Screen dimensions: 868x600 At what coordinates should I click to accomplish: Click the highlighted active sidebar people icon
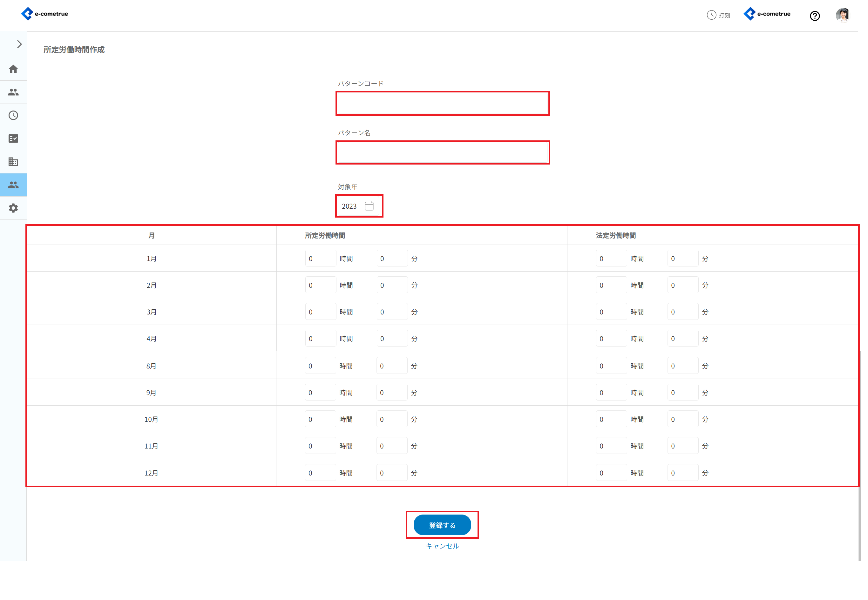tap(13, 185)
